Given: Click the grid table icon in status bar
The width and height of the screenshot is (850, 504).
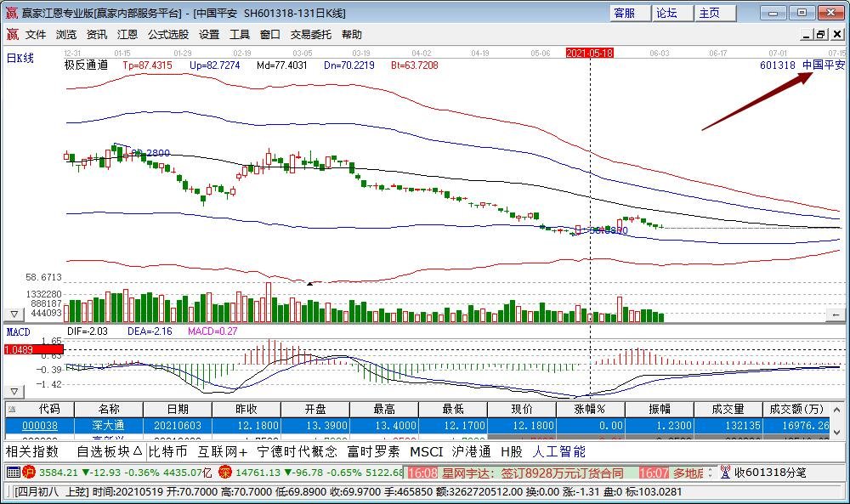Looking at the screenshot, I should point(13,473).
